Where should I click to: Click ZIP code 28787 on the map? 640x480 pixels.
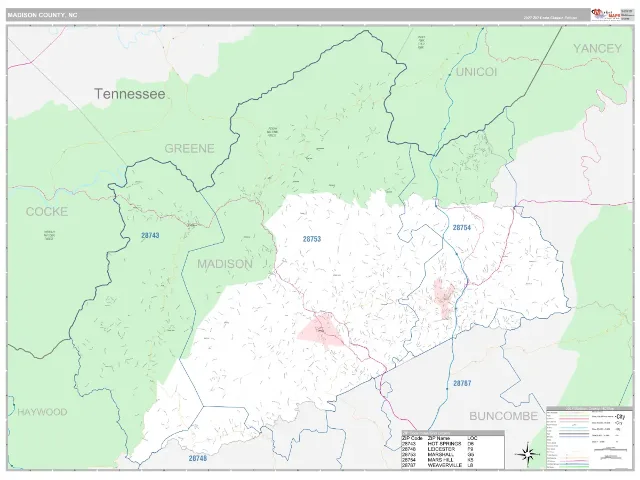[462, 383]
